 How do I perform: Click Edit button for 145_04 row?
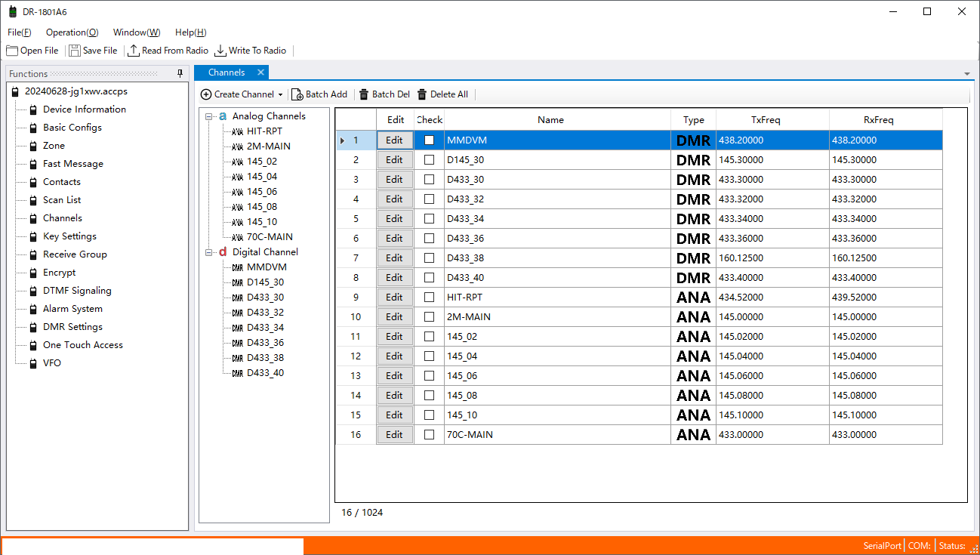[x=395, y=356]
